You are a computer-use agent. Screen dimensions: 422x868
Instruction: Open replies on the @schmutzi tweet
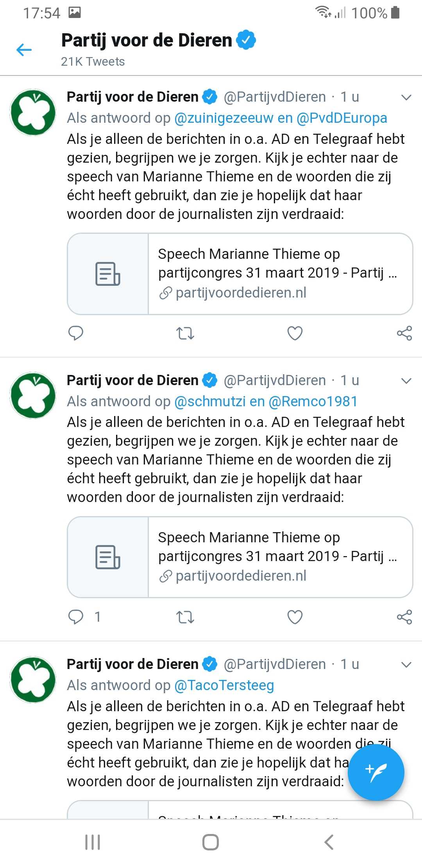(x=76, y=617)
